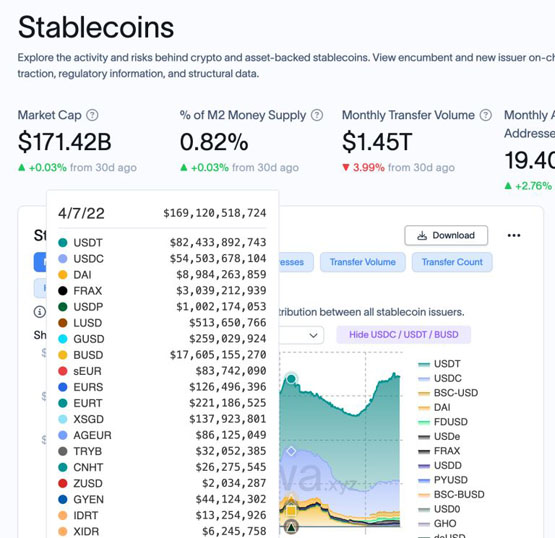Click the 4/7/22 date in tooltip
Viewport: 555px width, 538px height.
point(81,213)
